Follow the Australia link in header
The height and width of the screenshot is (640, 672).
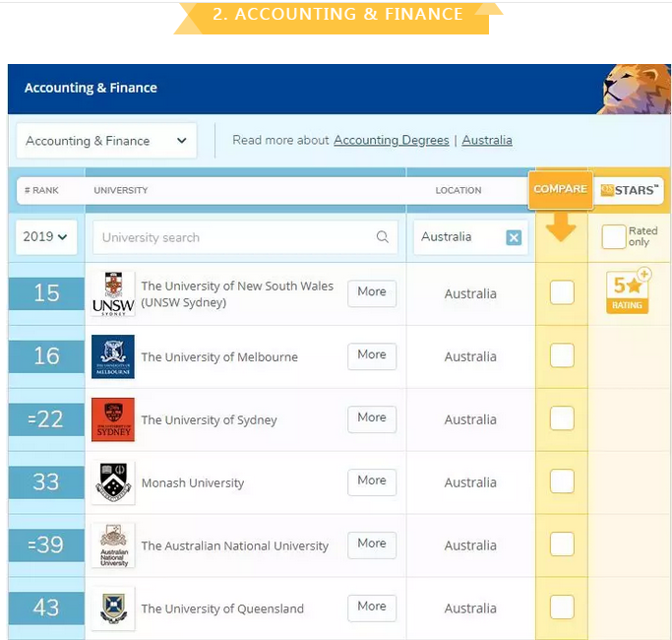[x=487, y=140]
